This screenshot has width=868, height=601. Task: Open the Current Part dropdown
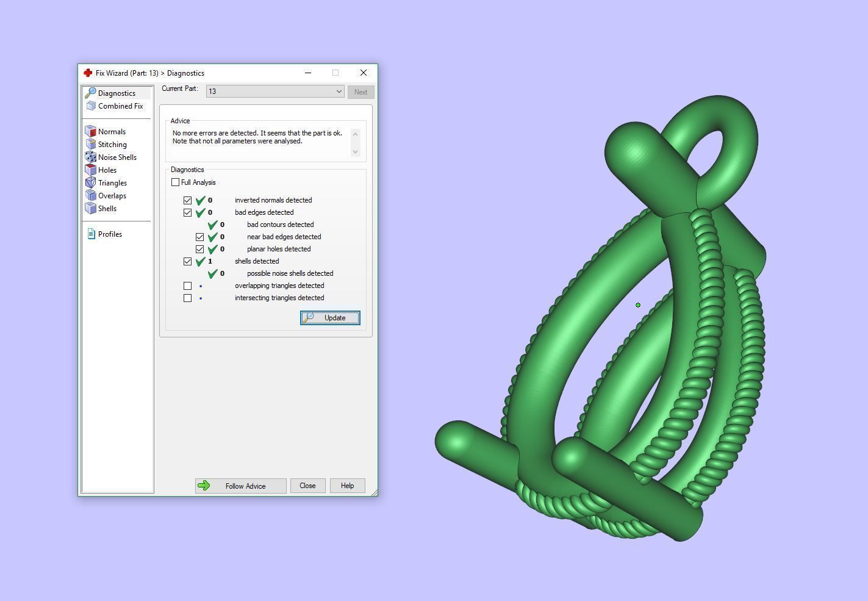pyautogui.click(x=275, y=92)
